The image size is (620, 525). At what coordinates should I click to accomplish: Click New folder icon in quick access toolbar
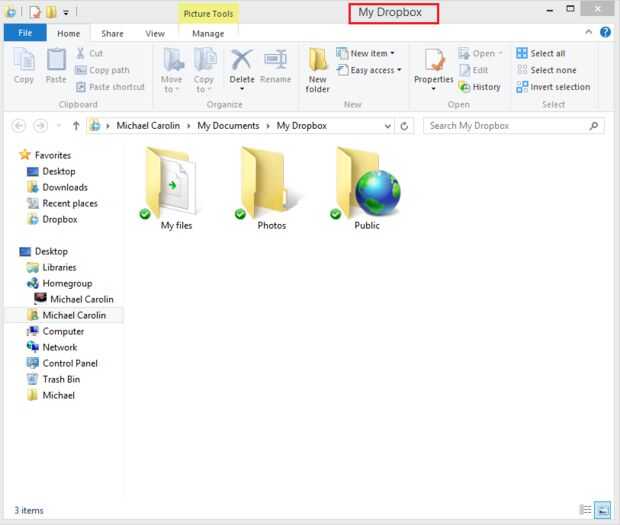click(x=51, y=12)
